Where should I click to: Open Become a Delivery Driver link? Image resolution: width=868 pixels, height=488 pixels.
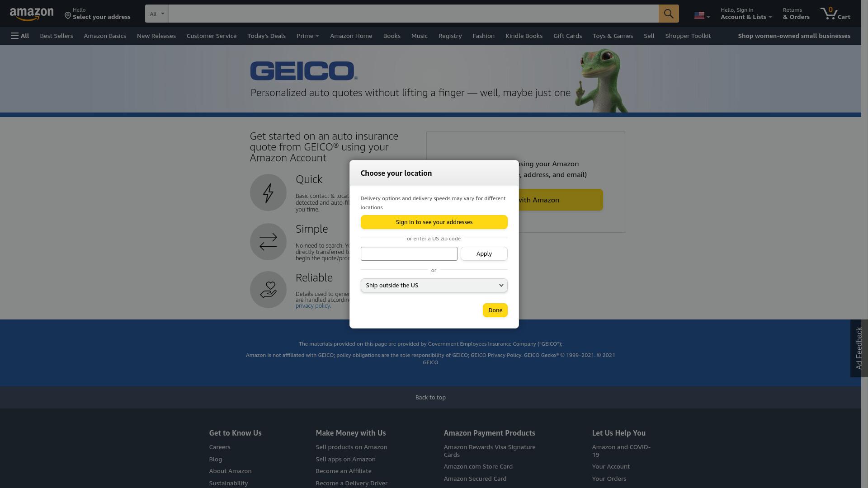click(x=351, y=483)
